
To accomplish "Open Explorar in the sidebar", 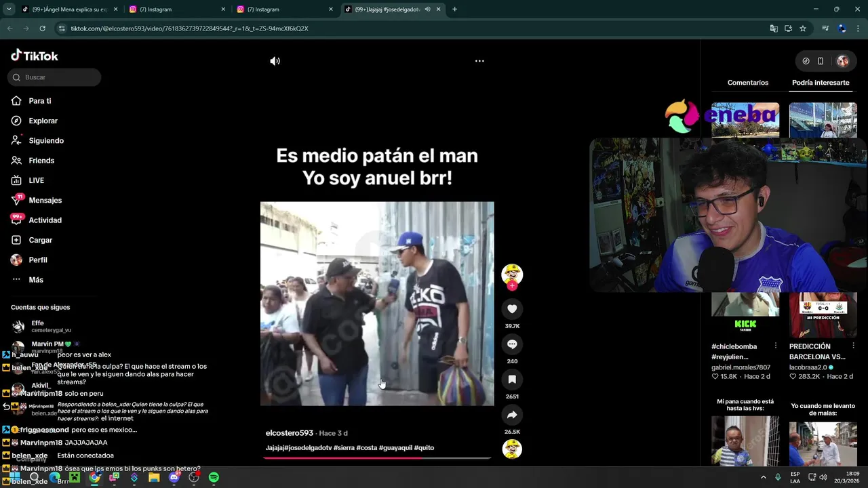I will pyautogui.click(x=43, y=121).
